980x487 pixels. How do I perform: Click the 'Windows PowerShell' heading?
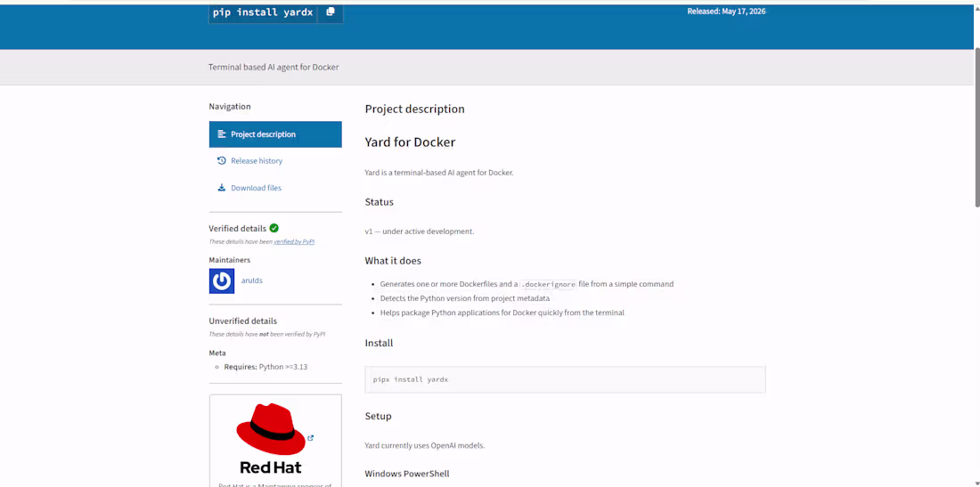tap(407, 474)
